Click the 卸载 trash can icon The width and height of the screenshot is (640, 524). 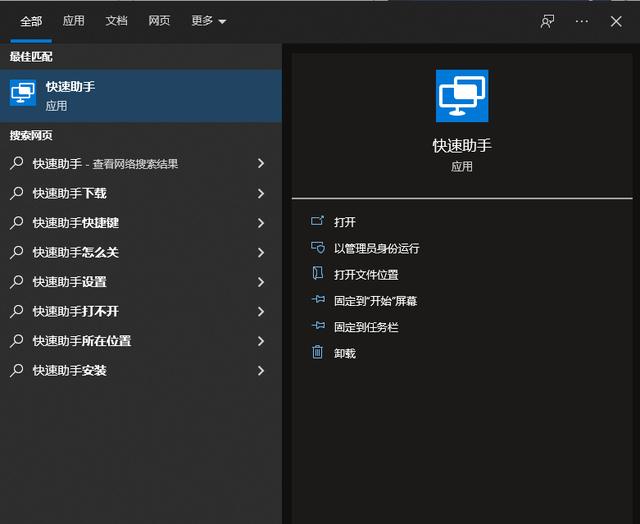[x=318, y=352]
